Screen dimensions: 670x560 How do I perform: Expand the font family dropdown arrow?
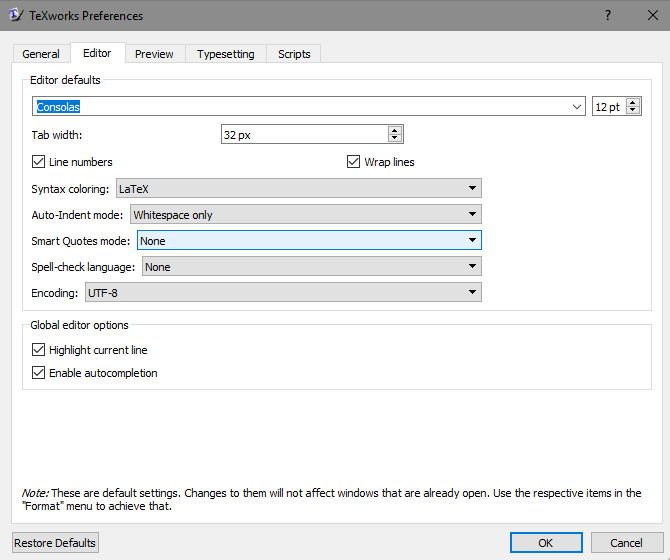pos(577,106)
